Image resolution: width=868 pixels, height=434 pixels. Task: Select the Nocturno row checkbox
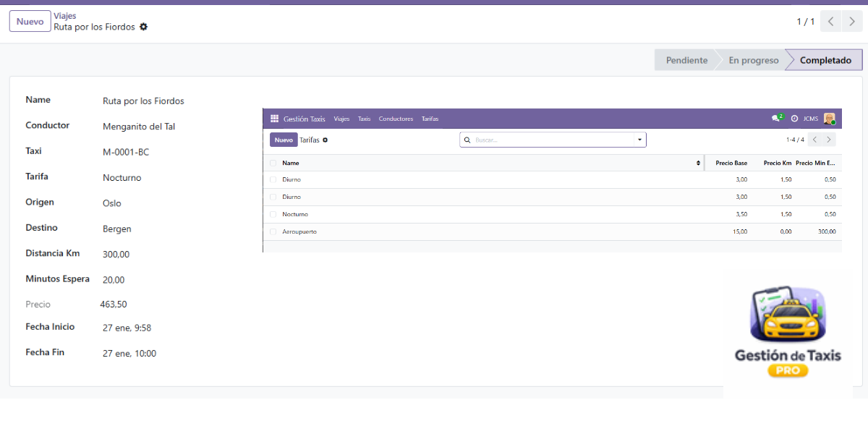tap(273, 215)
